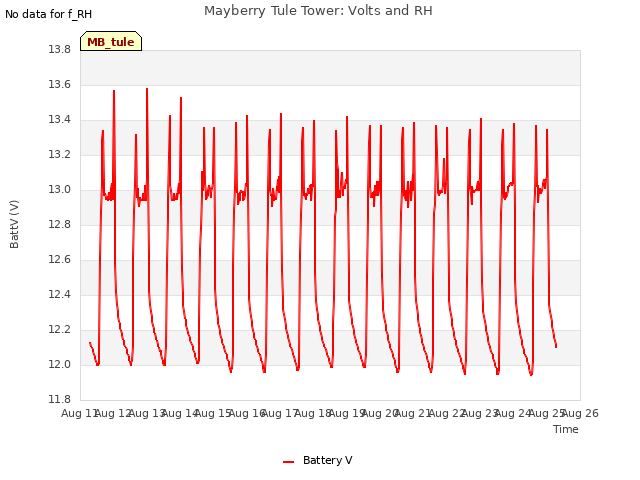The image size is (640, 480).
Task: Click the 12.2 y-axis tick label
Action: pyautogui.click(x=60, y=330)
